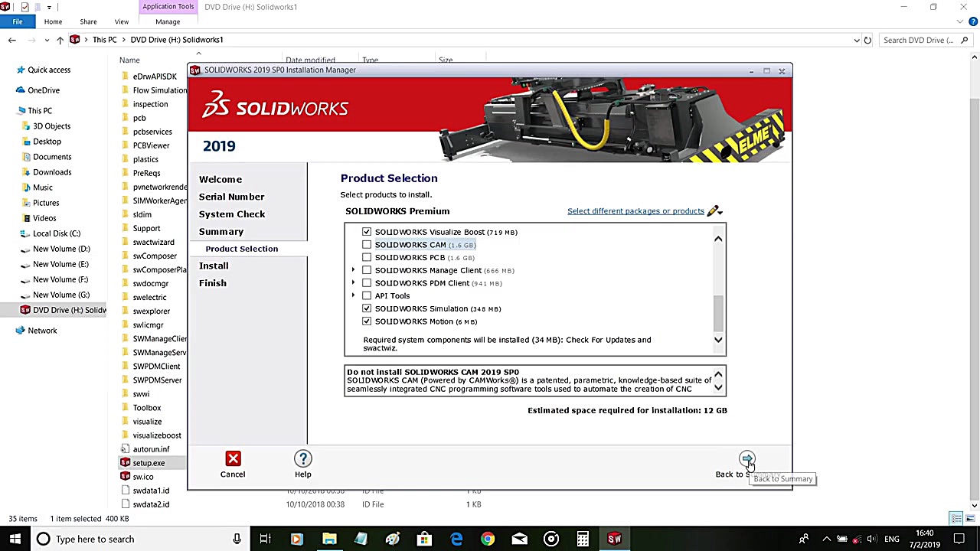The width and height of the screenshot is (980, 551).
Task: Select setup.exe in the file list
Action: pyautogui.click(x=149, y=462)
